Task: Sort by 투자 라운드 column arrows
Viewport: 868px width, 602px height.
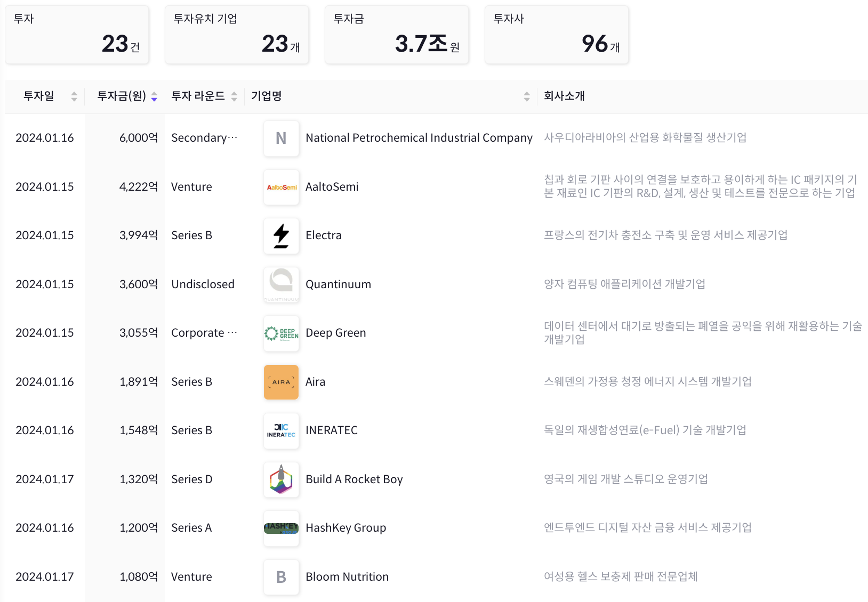Action: pos(234,96)
